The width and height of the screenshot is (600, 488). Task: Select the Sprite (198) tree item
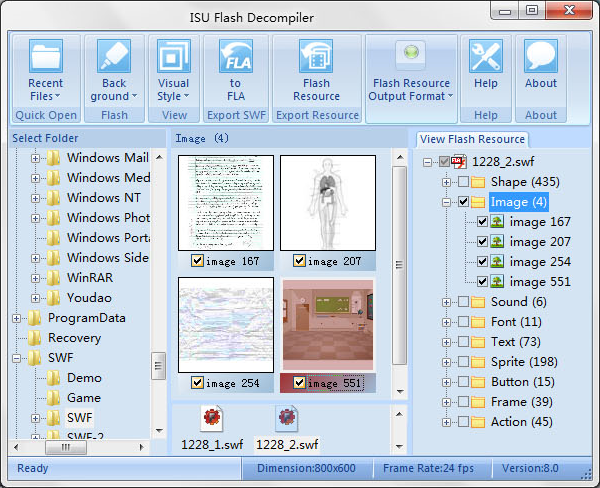pos(524,362)
